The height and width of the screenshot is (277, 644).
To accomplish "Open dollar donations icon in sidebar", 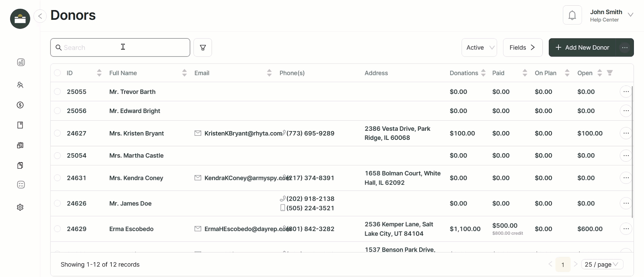I will pyautogui.click(x=20, y=105).
